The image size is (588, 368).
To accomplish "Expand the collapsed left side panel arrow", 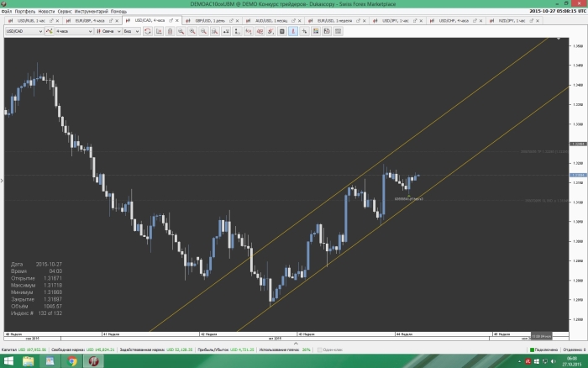I will click(x=2, y=181).
